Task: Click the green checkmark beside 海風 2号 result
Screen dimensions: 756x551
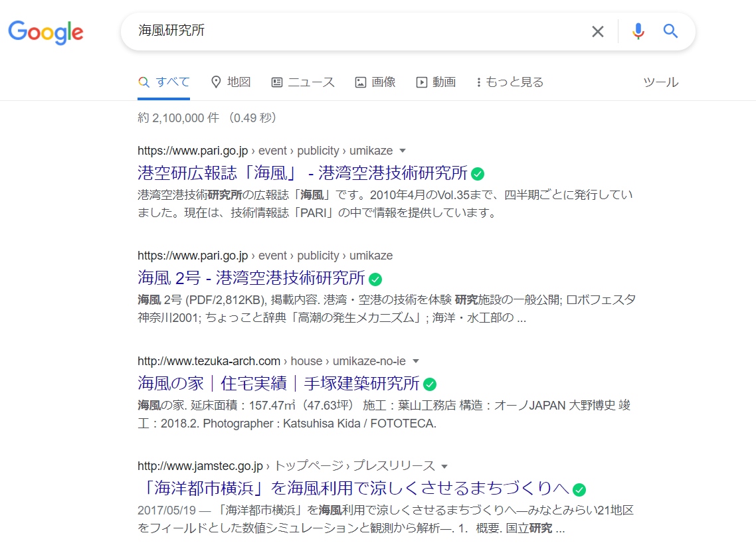Action: click(x=375, y=279)
